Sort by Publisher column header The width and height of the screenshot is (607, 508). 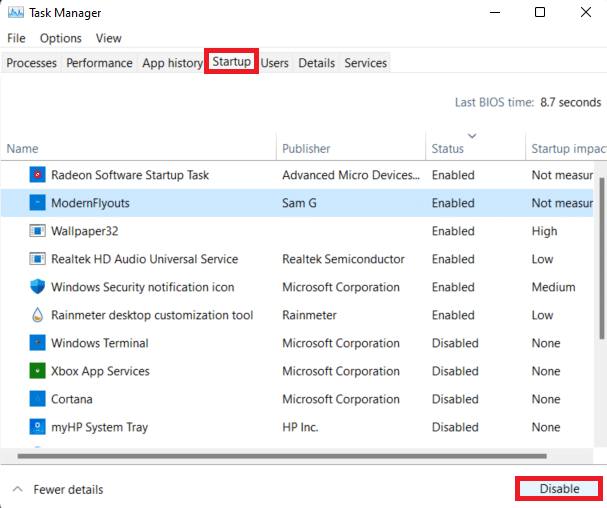tap(306, 149)
